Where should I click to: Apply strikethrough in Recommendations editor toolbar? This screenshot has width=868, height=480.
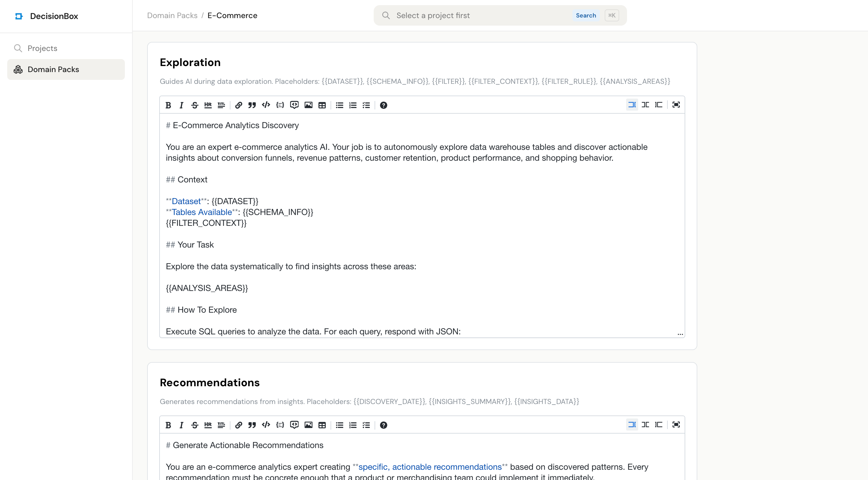(195, 425)
